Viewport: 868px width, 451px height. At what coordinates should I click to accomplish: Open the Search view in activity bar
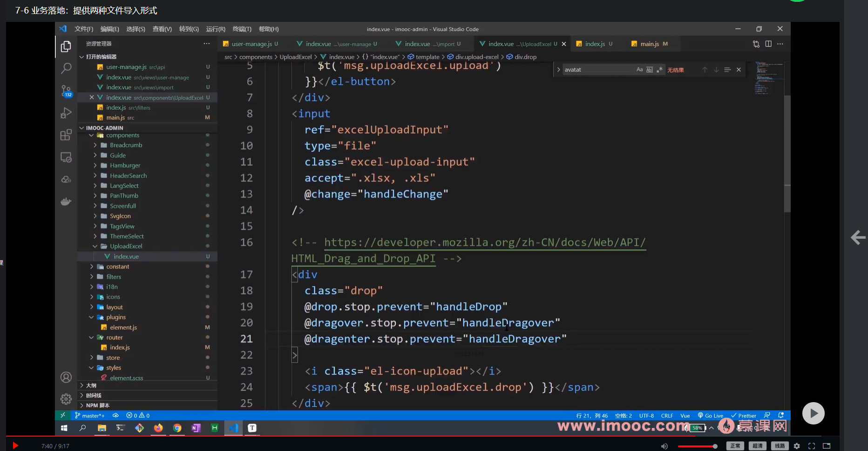pos(66,68)
